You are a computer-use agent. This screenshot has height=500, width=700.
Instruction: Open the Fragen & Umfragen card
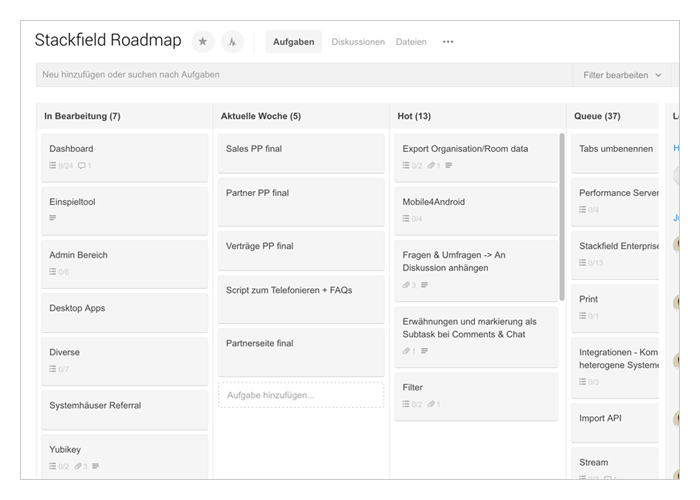[476, 271]
